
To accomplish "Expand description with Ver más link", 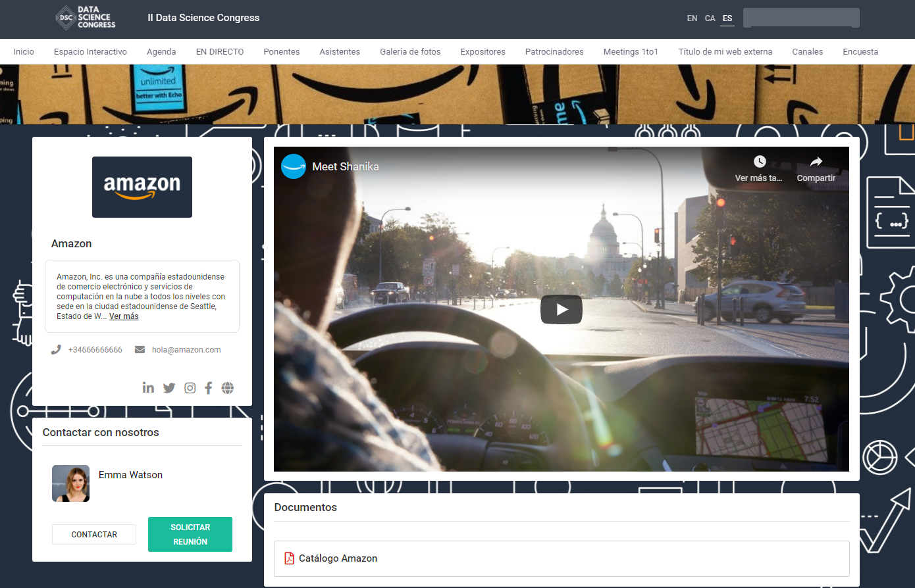I will [x=124, y=316].
